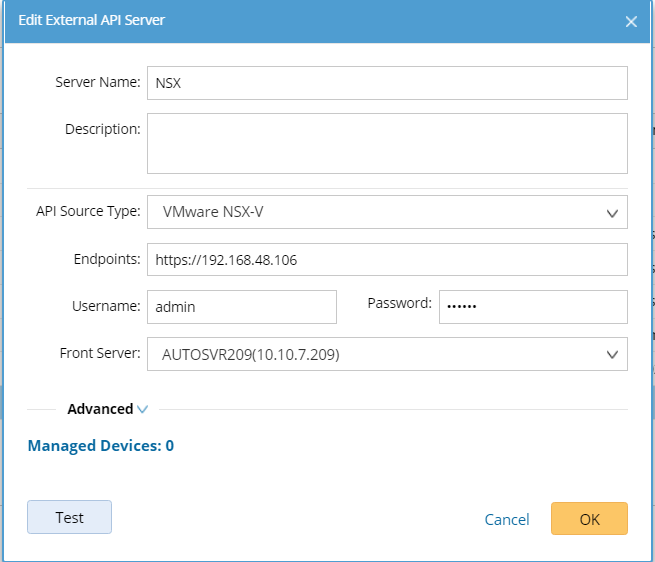Confirm changes with the OK button
The height and width of the screenshot is (562, 655).
589,518
